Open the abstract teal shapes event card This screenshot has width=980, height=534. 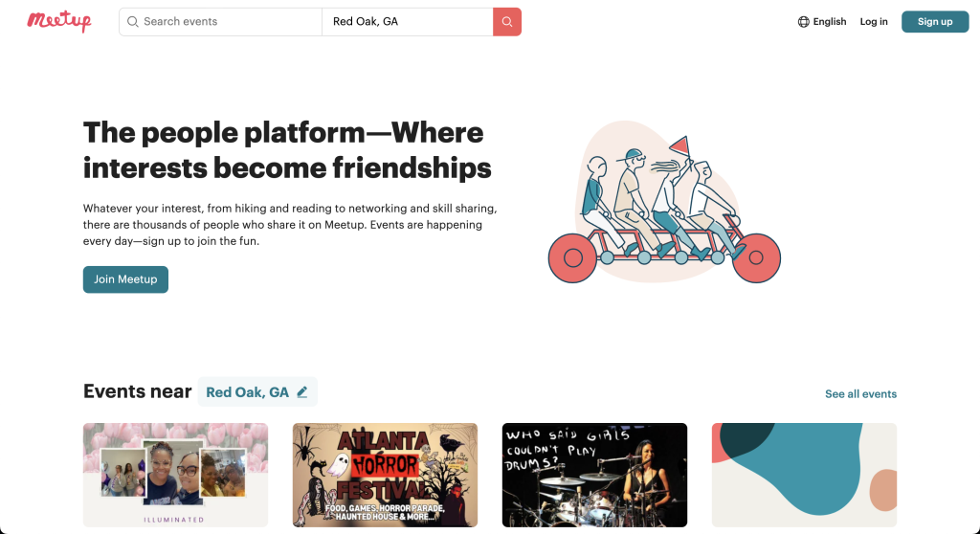tap(804, 475)
